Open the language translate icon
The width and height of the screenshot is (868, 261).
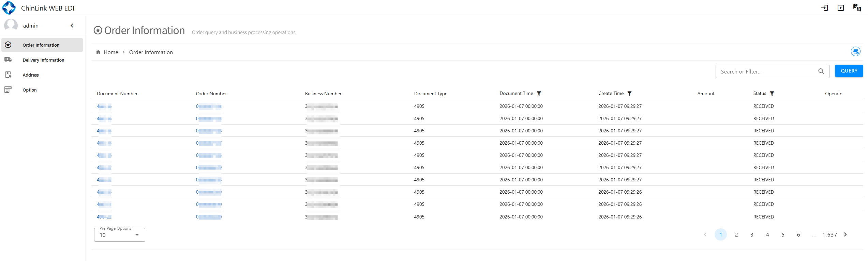coord(857,8)
